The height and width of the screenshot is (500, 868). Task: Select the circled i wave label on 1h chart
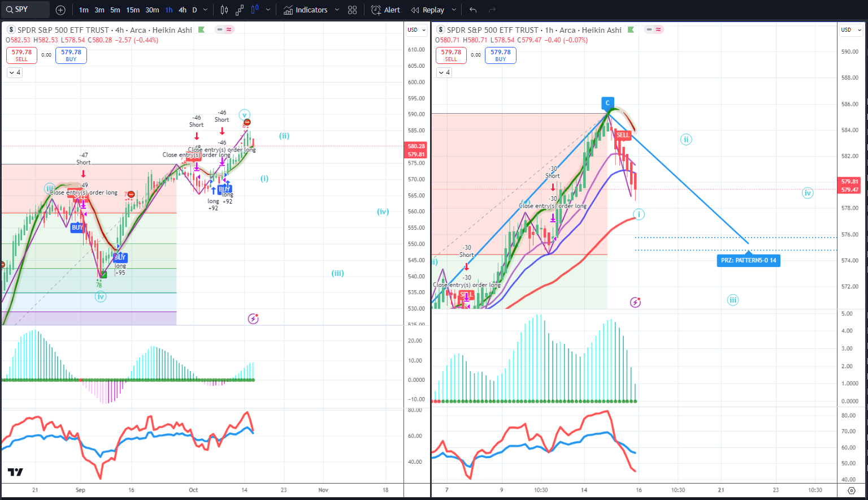639,214
